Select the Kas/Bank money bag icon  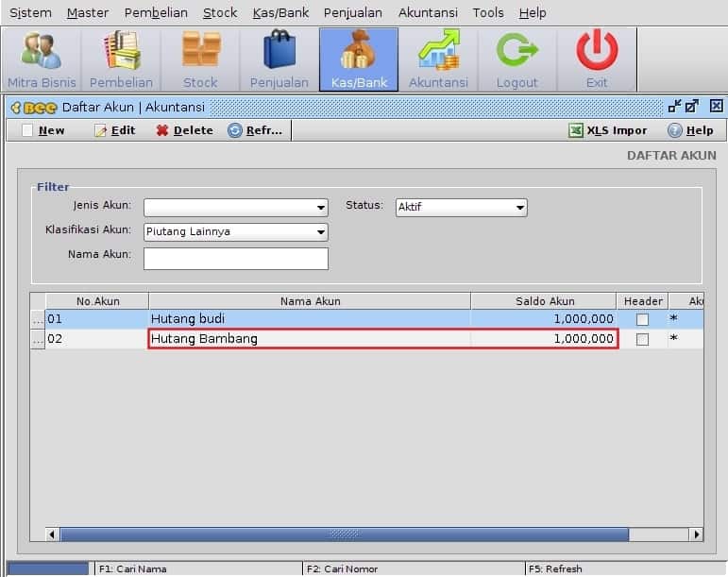coord(359,59)
